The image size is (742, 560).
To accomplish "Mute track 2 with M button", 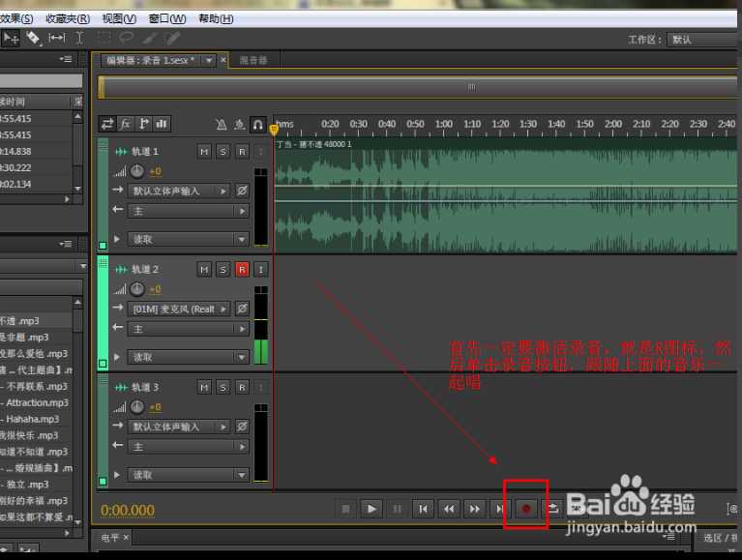I will (204, 269).
